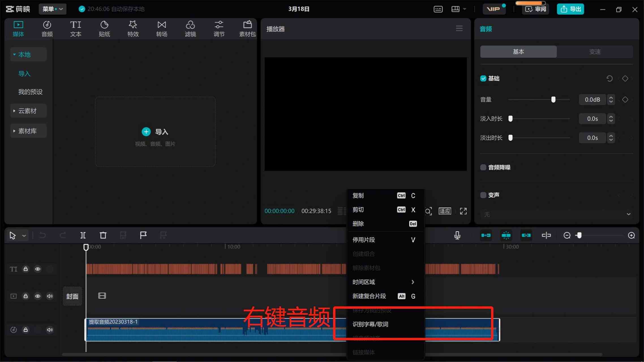Expand the 变速 (Speed) tab

point(595,51)
